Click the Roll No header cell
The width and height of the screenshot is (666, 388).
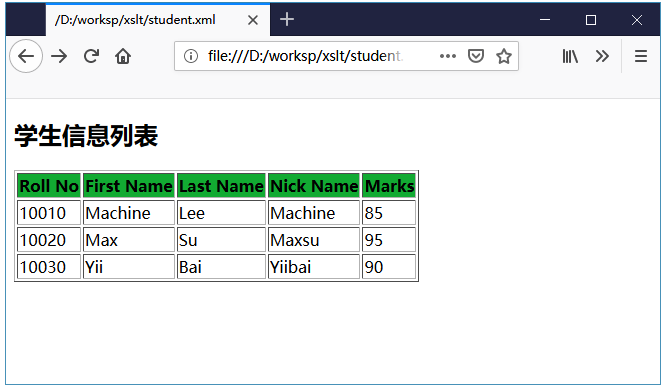click(x=49, y=186)
